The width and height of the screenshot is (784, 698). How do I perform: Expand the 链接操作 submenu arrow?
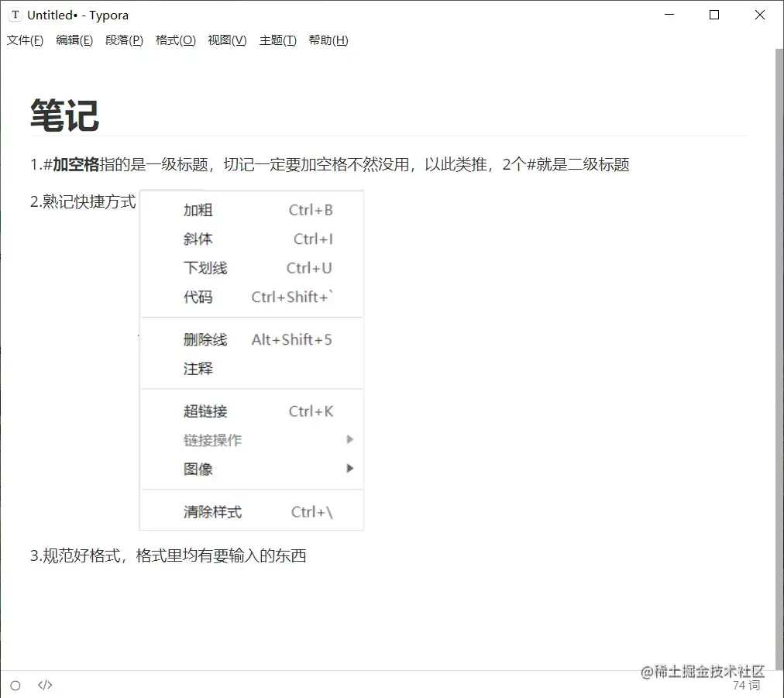(x=349, y=439)
